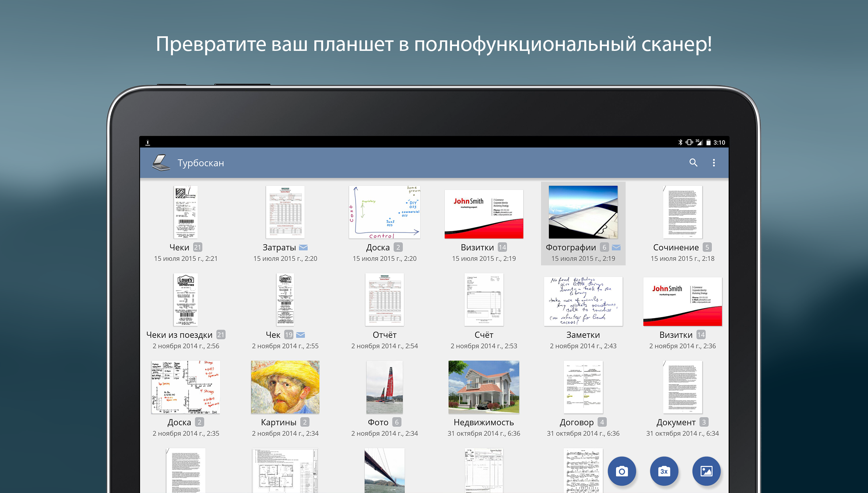Tap page count badge 3 next to Документ
Image resolution: width=868 pixels, height=493 pixels.
(704, 422)
